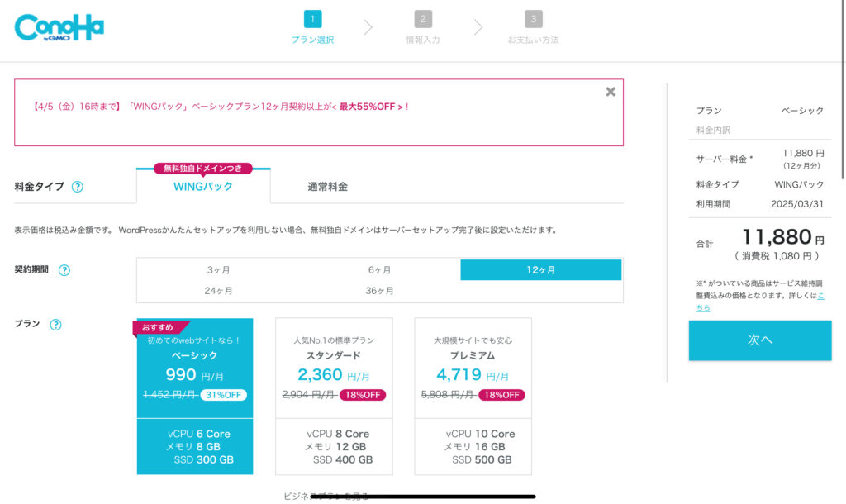
Task: Click the vCPU 10 Core spec
Action: [480, 434]
